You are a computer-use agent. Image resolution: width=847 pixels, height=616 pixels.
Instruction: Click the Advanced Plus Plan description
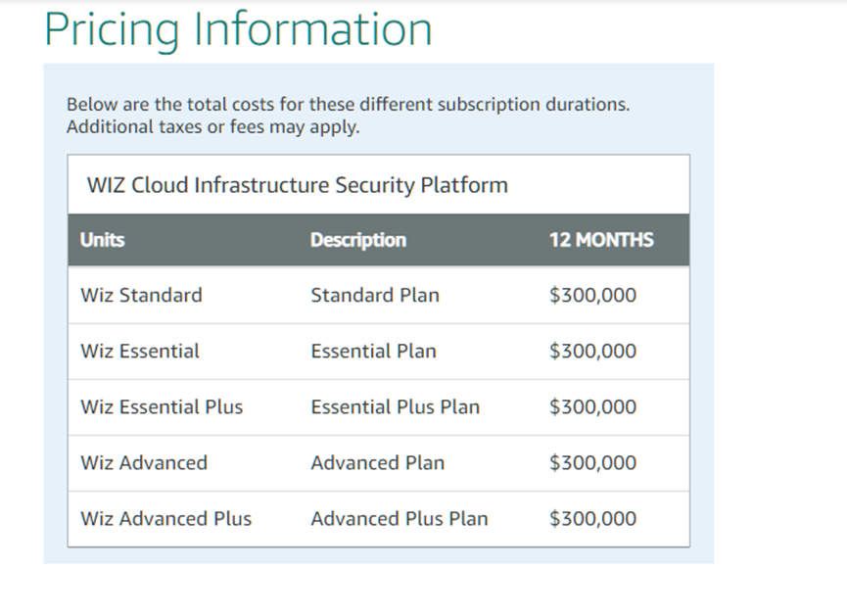coord(399,518)
